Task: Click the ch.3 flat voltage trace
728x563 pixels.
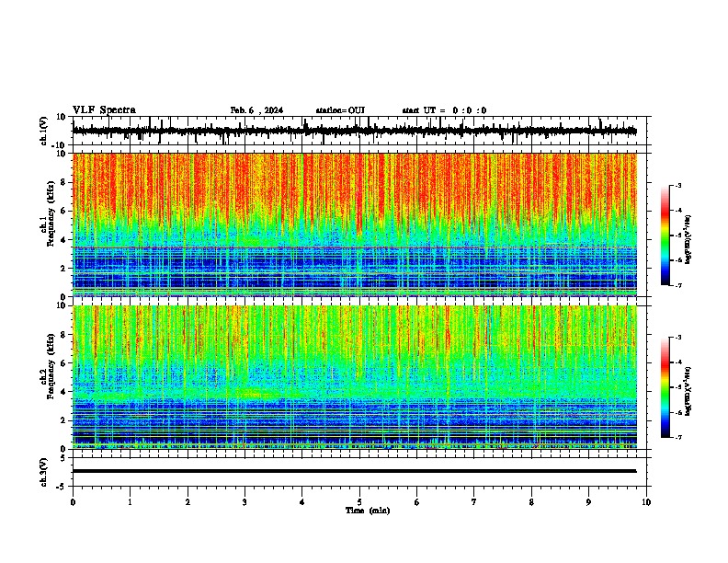Action: coord(355,471)
